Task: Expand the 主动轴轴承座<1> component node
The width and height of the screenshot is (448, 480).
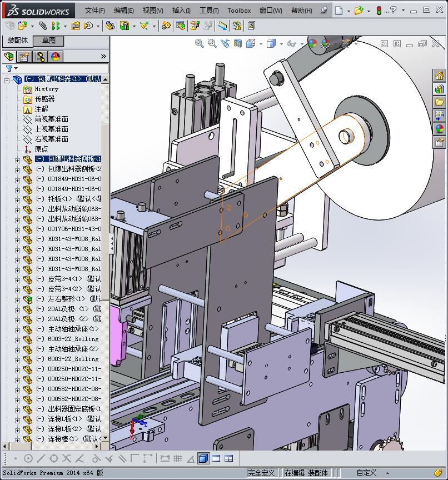Action: coord(17,331)
